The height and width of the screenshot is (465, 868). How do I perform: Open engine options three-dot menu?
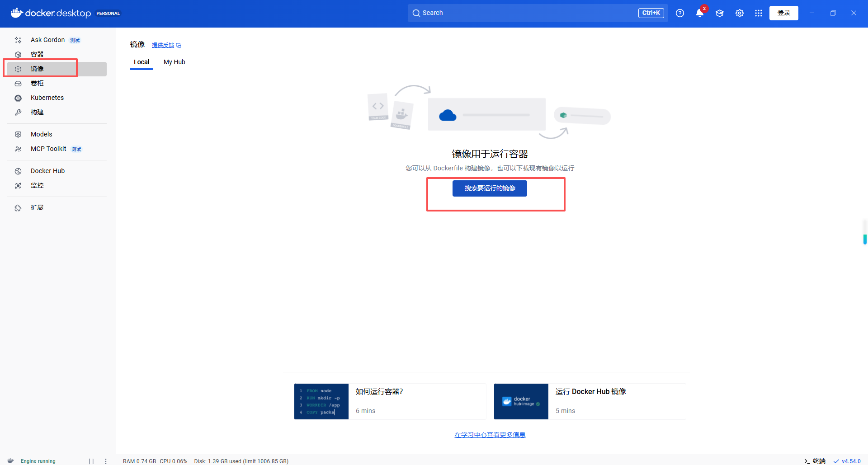[x=106, y=461]
